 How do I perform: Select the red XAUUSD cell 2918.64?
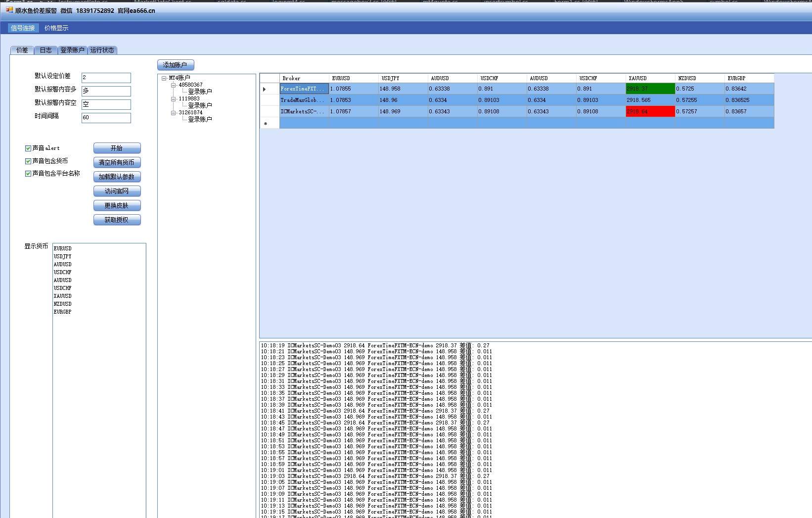(650, 112)
